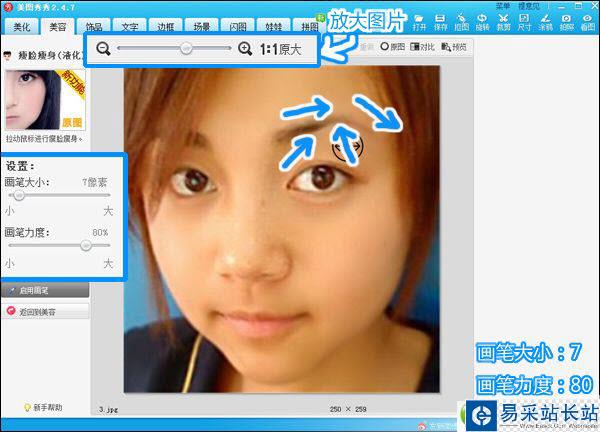
Task: Save the picture using the 保存 icon
Action: (x=440, y=22)
